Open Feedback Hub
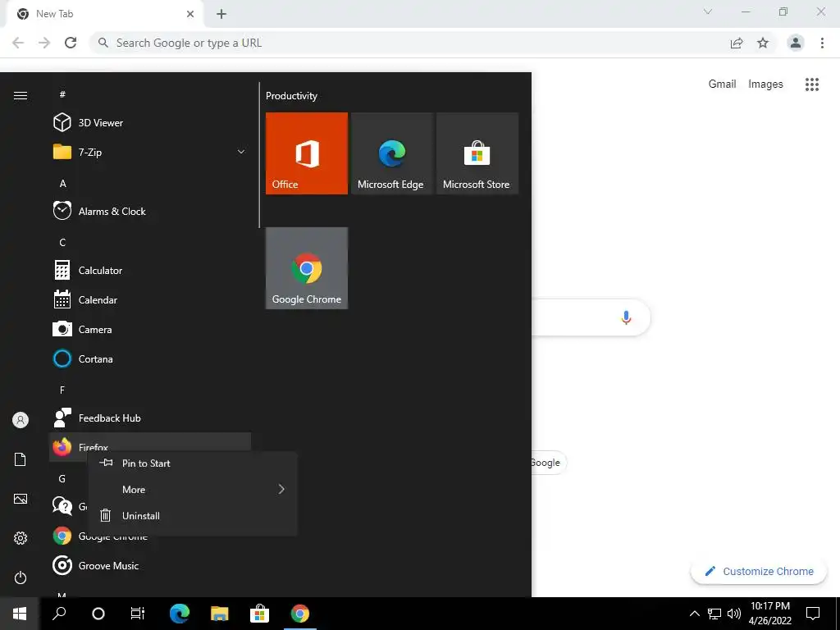The image size is (840, 630). (150, 418)
